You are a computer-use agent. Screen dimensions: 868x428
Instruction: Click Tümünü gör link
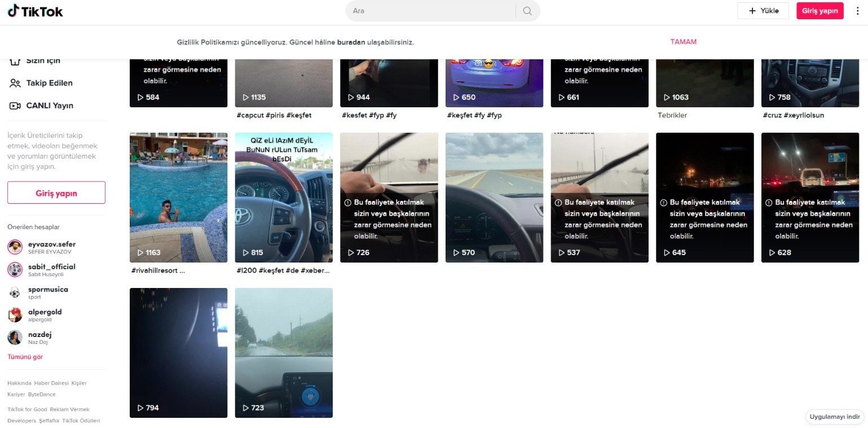[25, 357]
